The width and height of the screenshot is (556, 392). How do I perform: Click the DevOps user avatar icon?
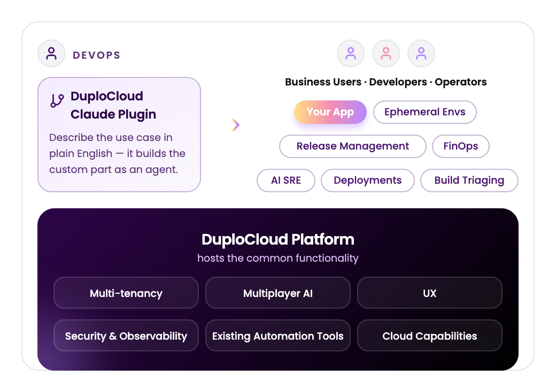[x=51, y=53]
